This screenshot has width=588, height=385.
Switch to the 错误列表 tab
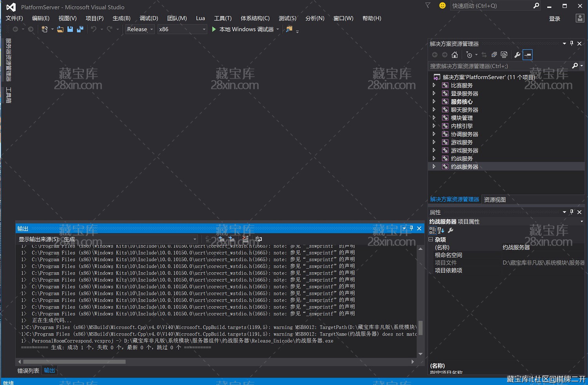click(x=28, y=371)
